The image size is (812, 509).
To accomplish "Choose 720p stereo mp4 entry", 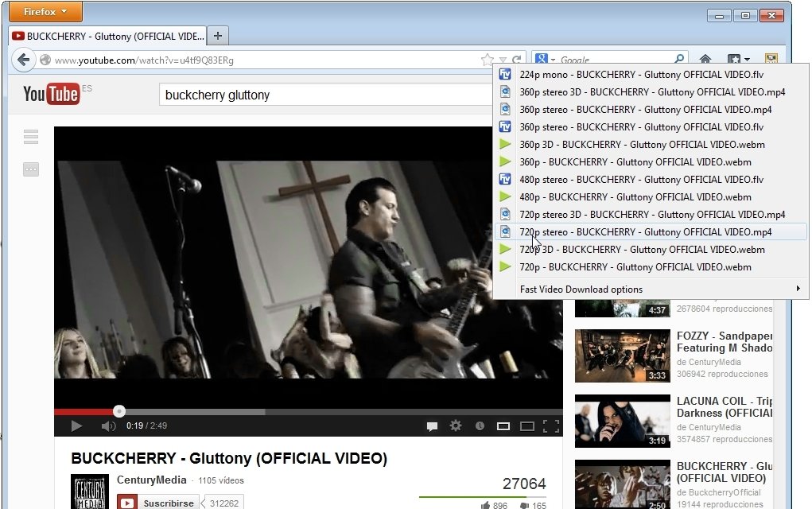I will (651, 232).
